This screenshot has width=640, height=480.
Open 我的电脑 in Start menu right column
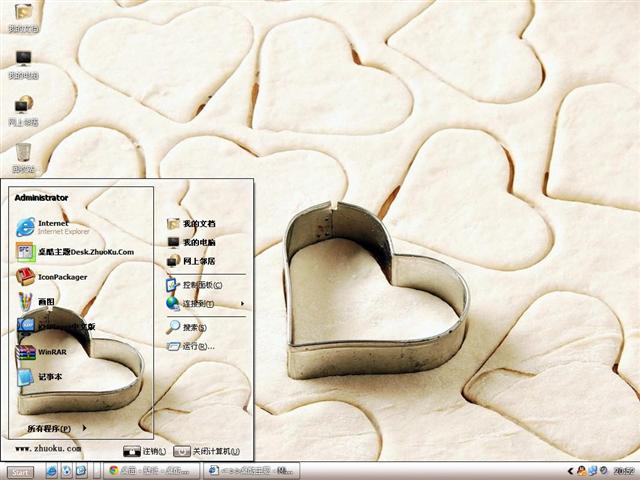pyautogui.click(x=191, y=242)
